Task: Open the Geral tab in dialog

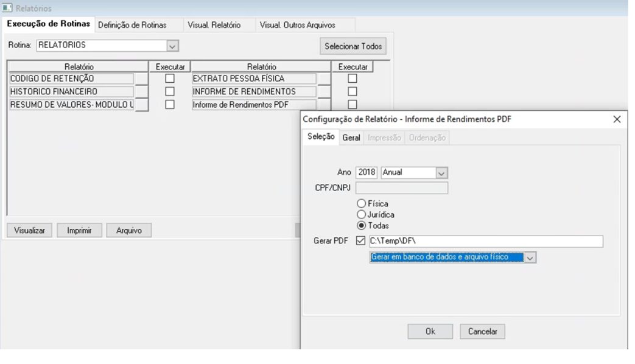Action: click(351, 138)
